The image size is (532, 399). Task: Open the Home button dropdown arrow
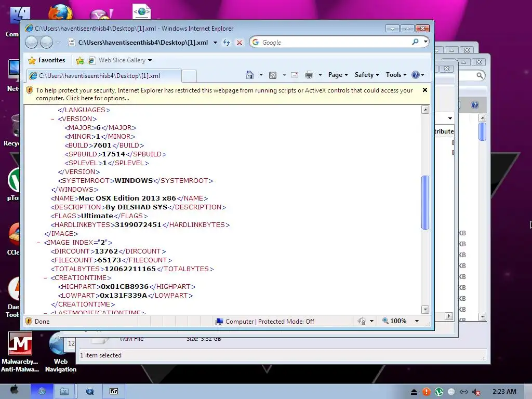point(261,75)
